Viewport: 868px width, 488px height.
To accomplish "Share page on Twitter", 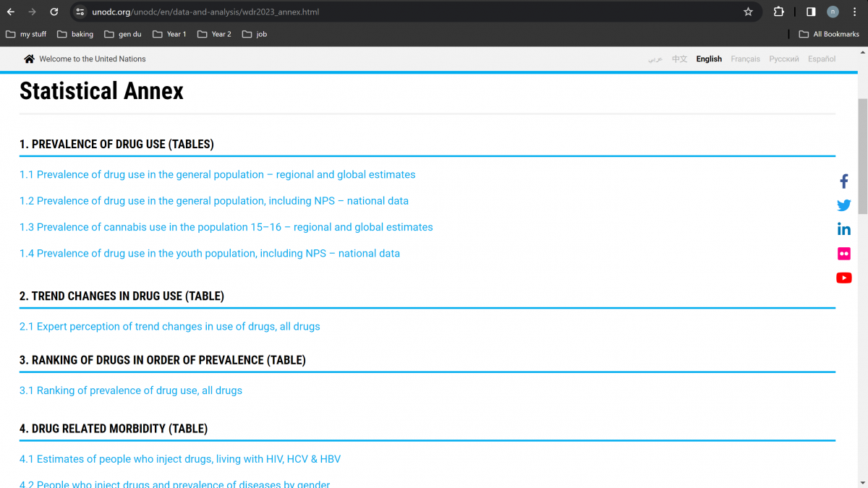I will coord(844,205).
